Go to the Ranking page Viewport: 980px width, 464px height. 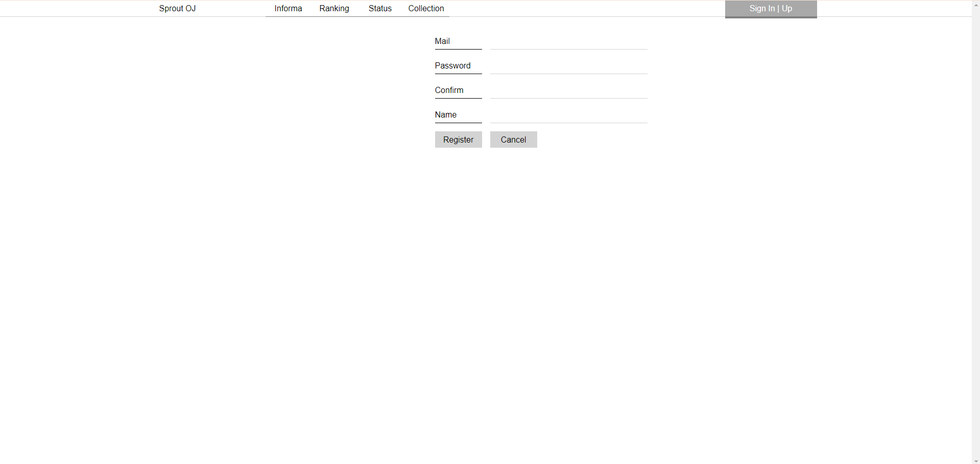coord(334,8)
